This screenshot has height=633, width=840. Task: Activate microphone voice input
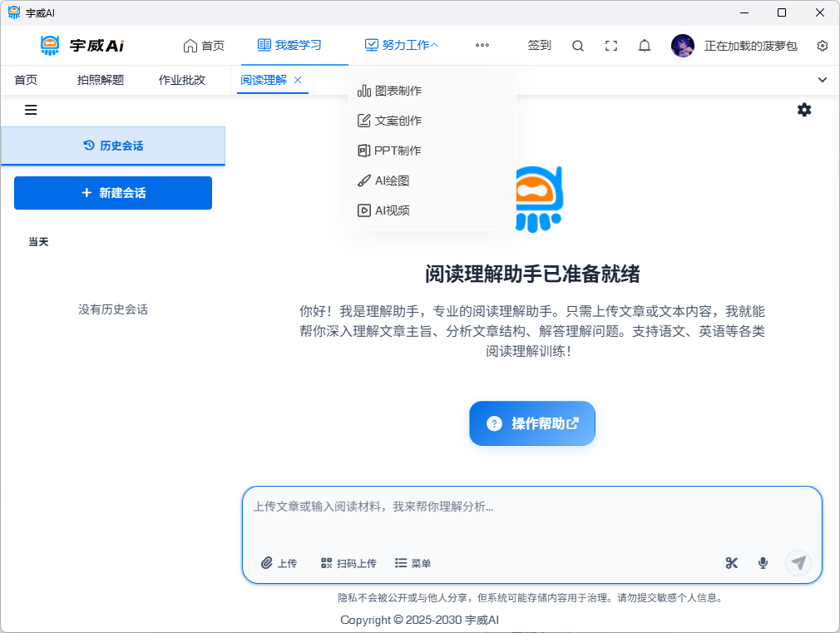pyautogui.click(x=763, y=563)
